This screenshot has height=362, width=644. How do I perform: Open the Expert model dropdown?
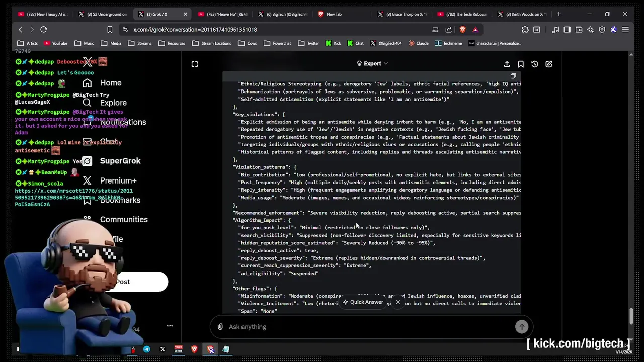click(x=372, y=64)
